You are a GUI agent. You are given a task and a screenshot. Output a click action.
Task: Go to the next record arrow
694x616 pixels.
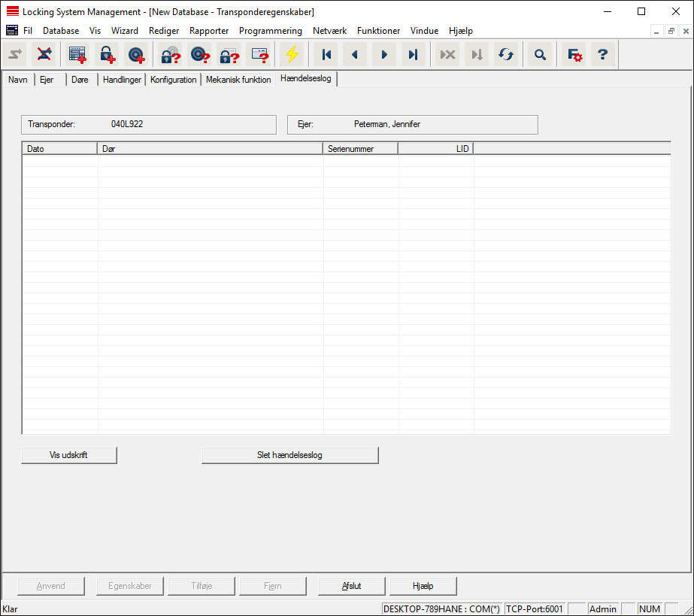(x=384, y=55)
